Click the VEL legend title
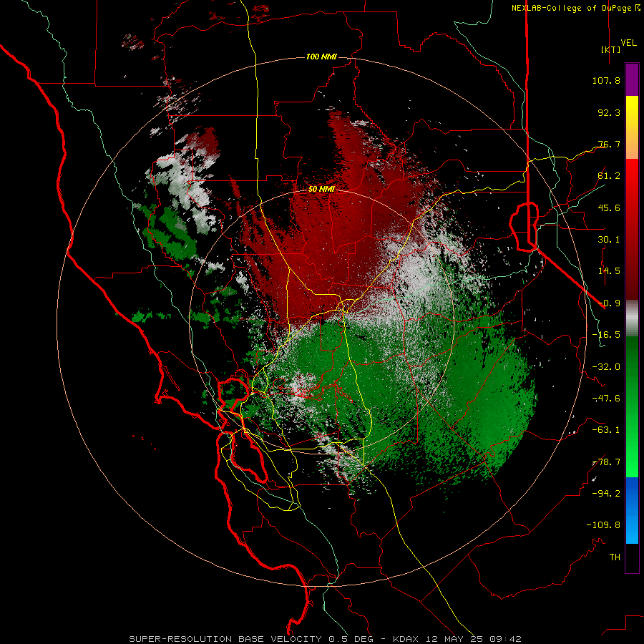644x644 pixels. pyautogui.click(x=628, y=42)
